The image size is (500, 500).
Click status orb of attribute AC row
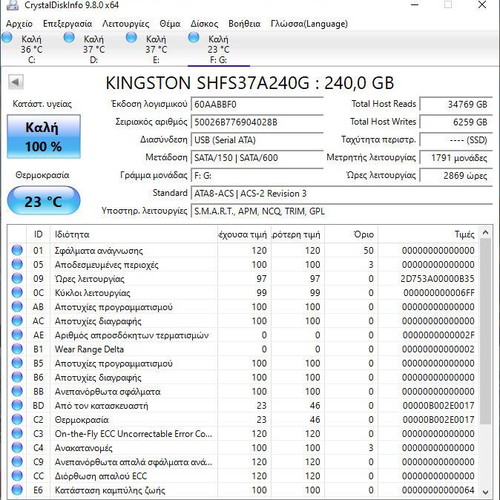click(17, 321)
